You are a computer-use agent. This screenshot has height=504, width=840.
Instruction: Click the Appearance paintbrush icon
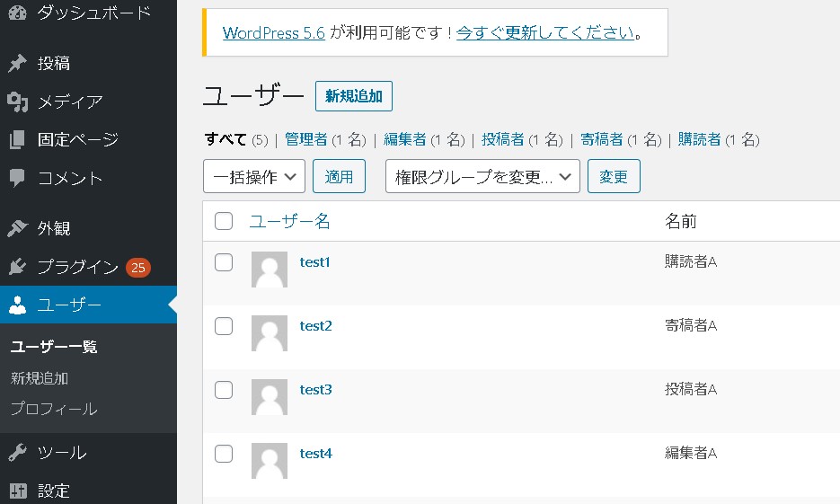click(x=17, y=228)
